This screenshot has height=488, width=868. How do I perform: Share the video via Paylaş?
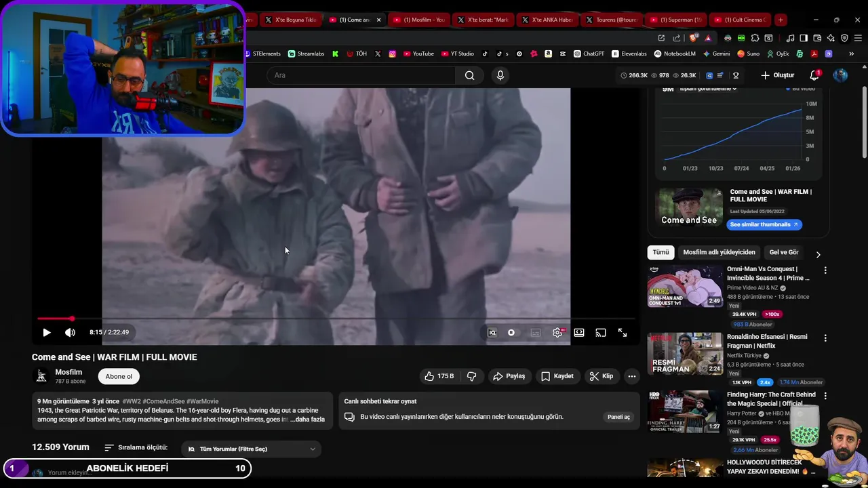pos(509,376)
